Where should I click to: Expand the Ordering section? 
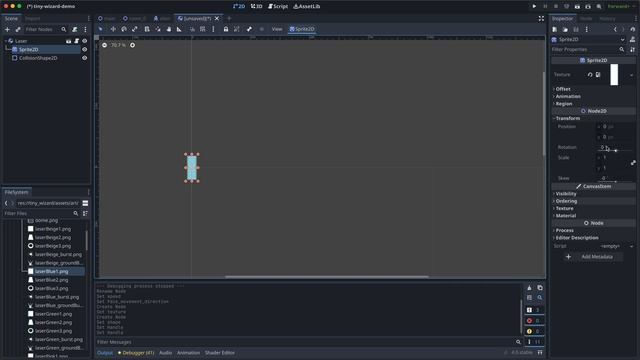pyautogui.click(x=565, y=201)
